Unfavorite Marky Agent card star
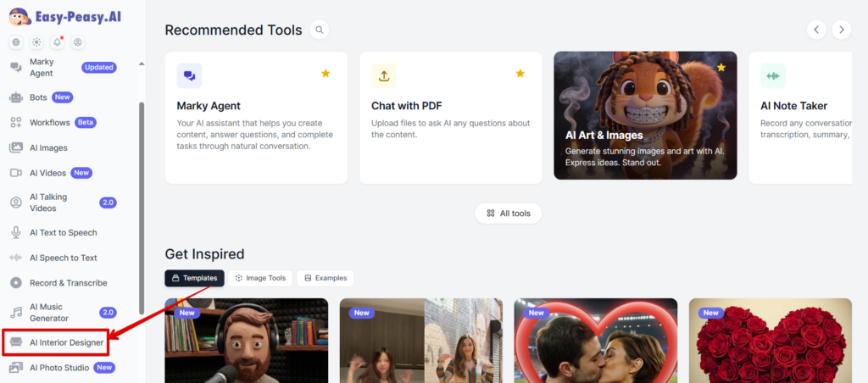This screenshot has height=383, width=868. 325,73
